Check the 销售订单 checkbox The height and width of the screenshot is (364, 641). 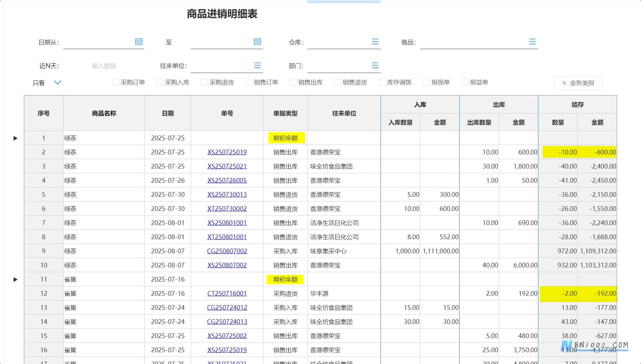(249, 82)
